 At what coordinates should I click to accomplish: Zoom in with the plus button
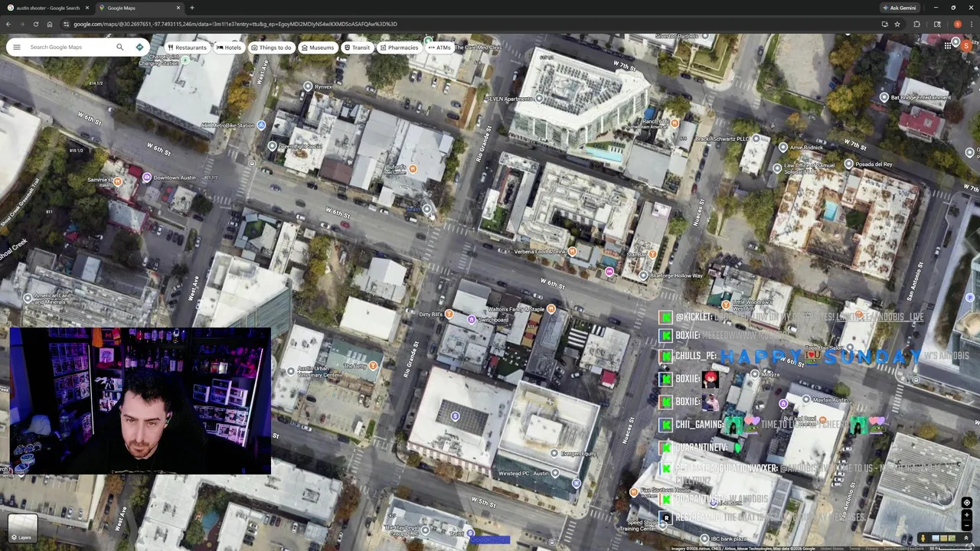coord(966,514)
